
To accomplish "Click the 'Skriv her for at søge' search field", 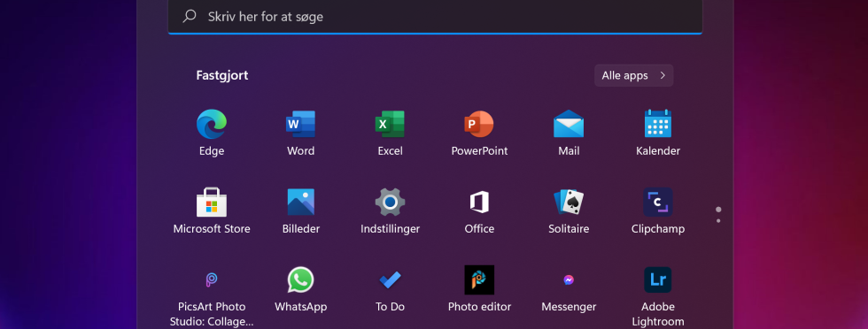I will pyautogui.click(x=435, y=17).
